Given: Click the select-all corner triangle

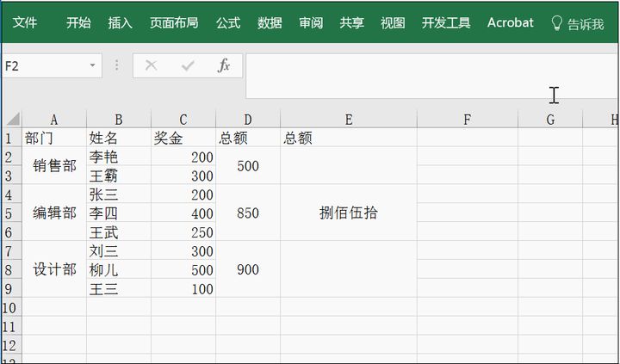Looking at the screenshot, I should (12, 120).
